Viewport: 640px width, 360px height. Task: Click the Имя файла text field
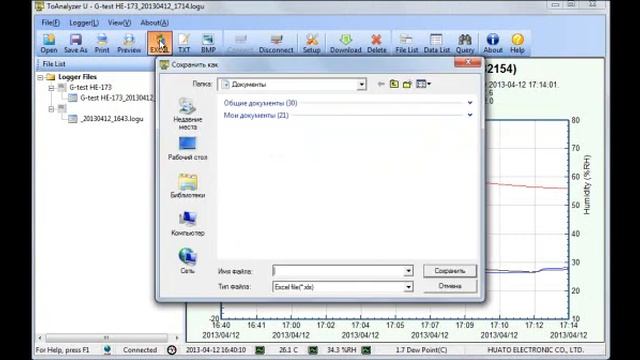coord(338,271)
